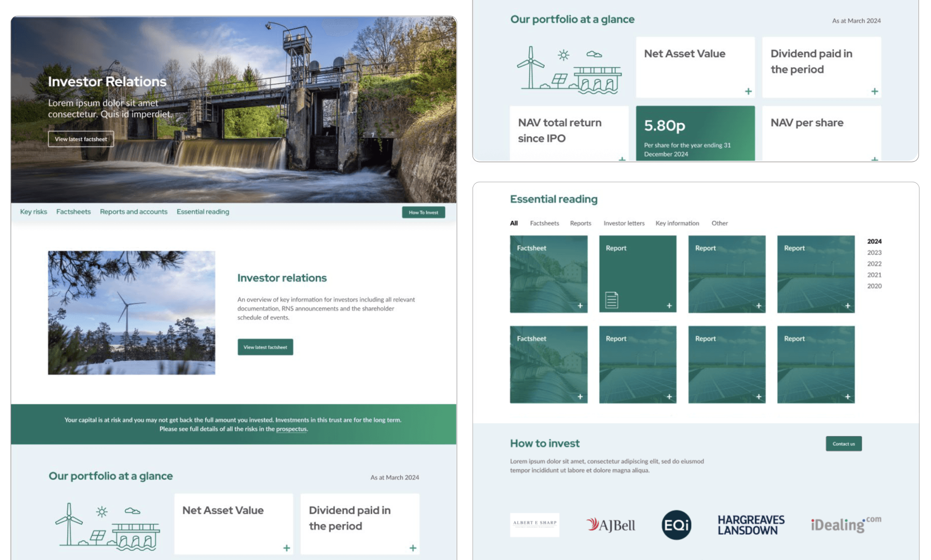The image size is (931, 560).
Task: Click the plus icon on the first Factsheet tile
Action: pos(581,305)
